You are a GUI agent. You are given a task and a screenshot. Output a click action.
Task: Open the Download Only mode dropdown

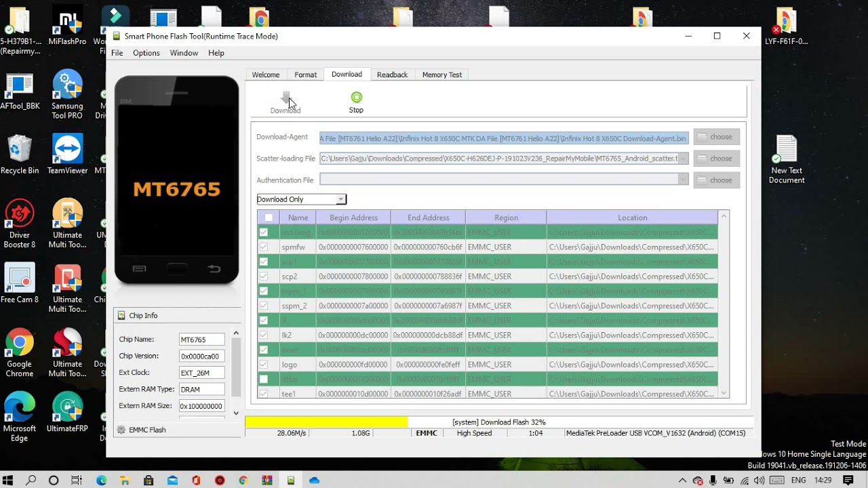[301, 199]
